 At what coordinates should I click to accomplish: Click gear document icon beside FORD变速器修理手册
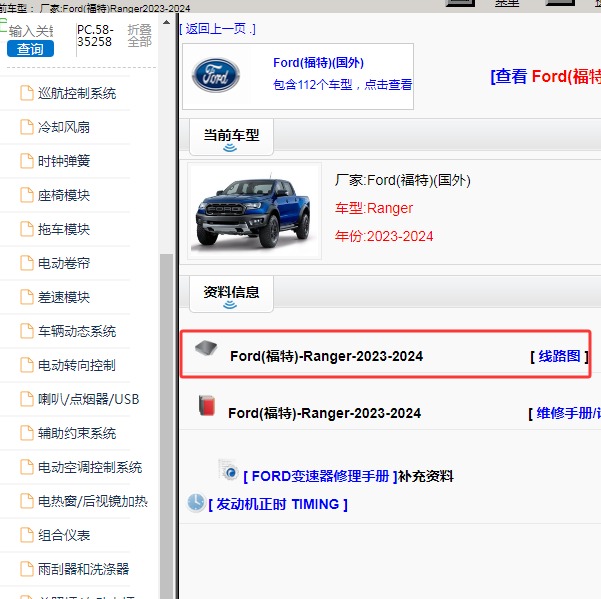(x=229, y=469)
